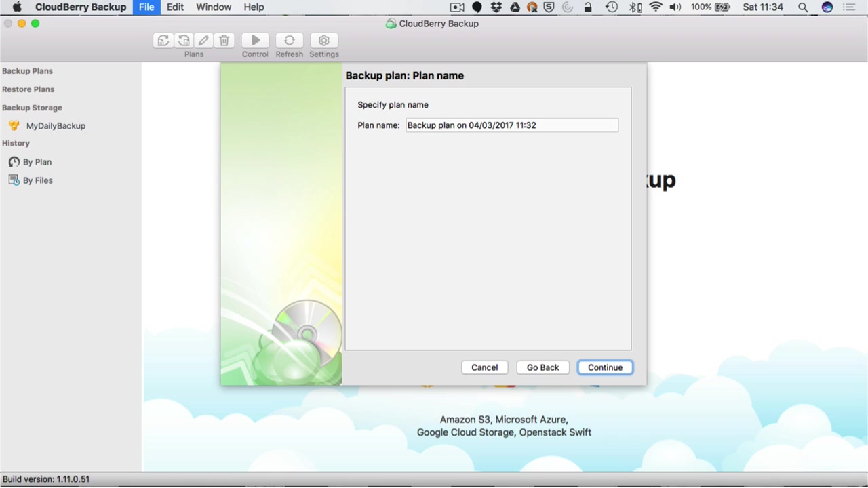This screenshot has width=868, height=488.
Task: Click the battery status icon
Action: [723, 7]
